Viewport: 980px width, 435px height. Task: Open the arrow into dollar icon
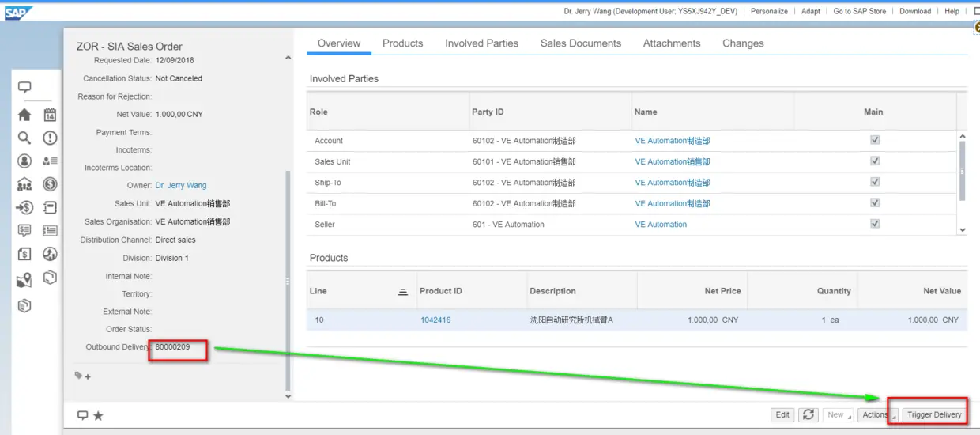[24, 208]
